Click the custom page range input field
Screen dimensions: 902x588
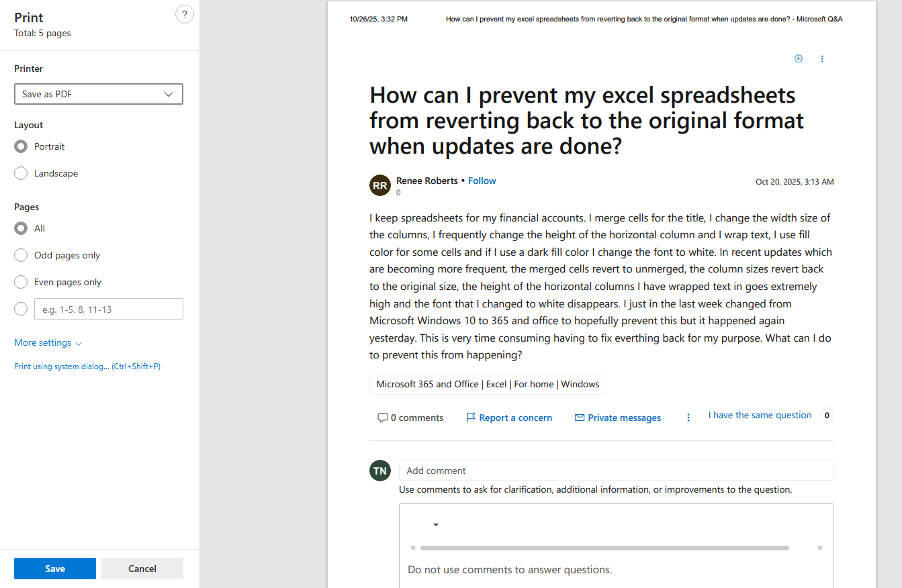coord(109,309)
